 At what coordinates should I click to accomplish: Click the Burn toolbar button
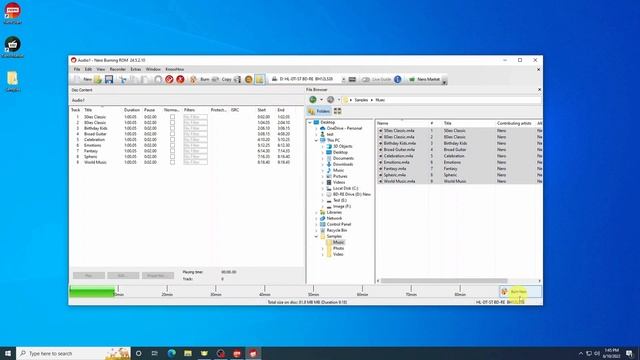200,79
